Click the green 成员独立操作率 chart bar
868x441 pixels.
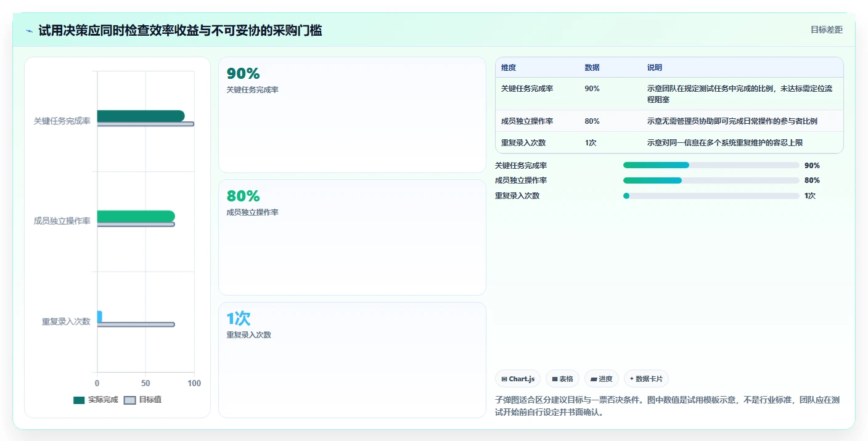pos(136,216)
